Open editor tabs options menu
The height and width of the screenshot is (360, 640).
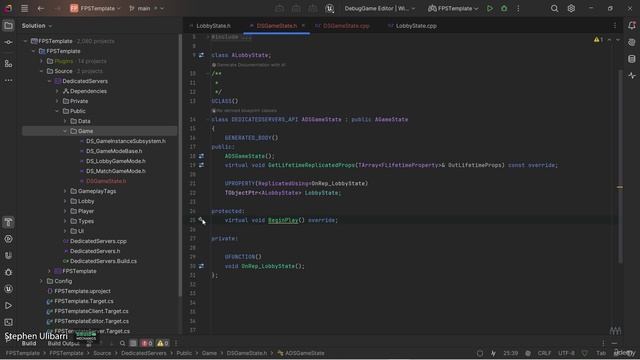coord(615,26)
